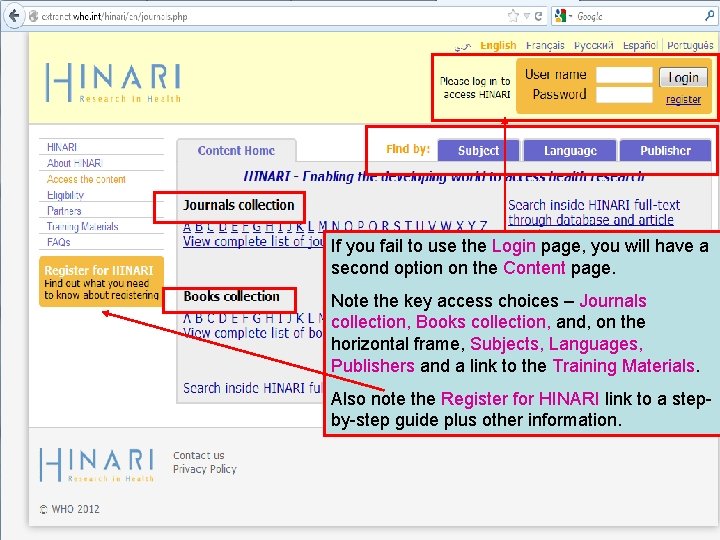Open the register link under Login
The height and width of the screenshot is (540, 720).
pos(683,100)
